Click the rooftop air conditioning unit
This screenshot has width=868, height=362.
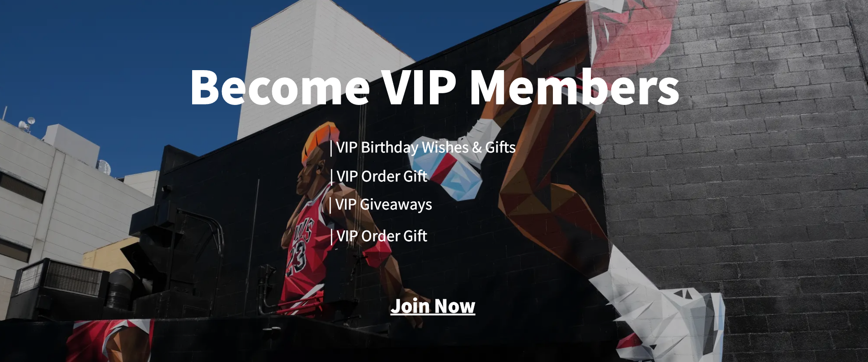click(59, 281)
